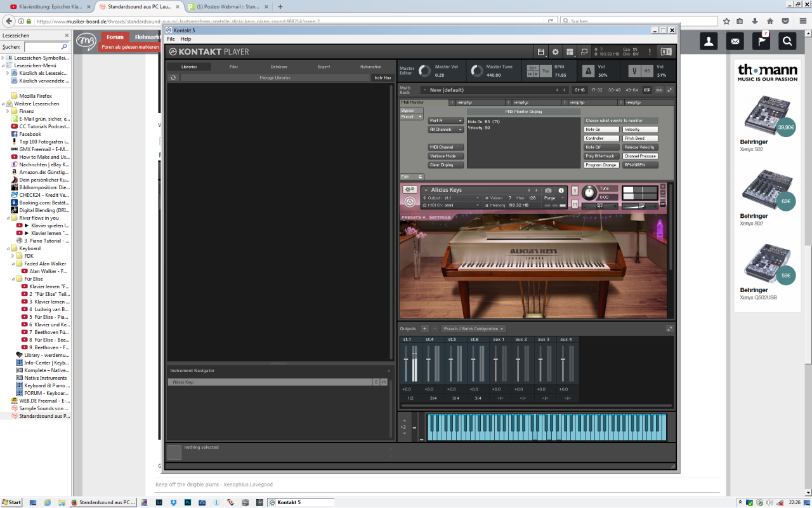
Task: Open forum search magnifier
Action: point(787,41)
